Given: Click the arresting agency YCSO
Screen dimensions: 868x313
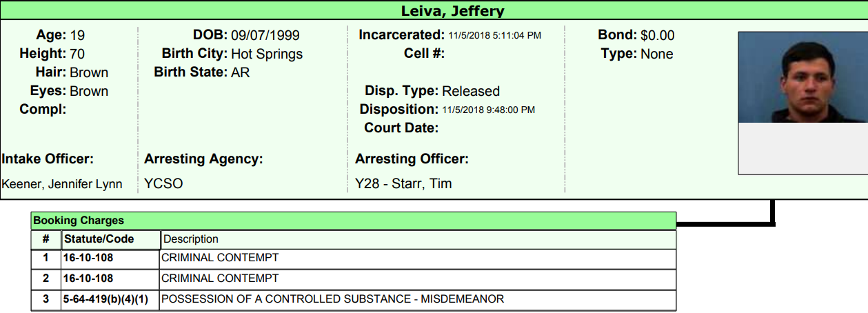Looking at the screenshot, I should (163, 184).
